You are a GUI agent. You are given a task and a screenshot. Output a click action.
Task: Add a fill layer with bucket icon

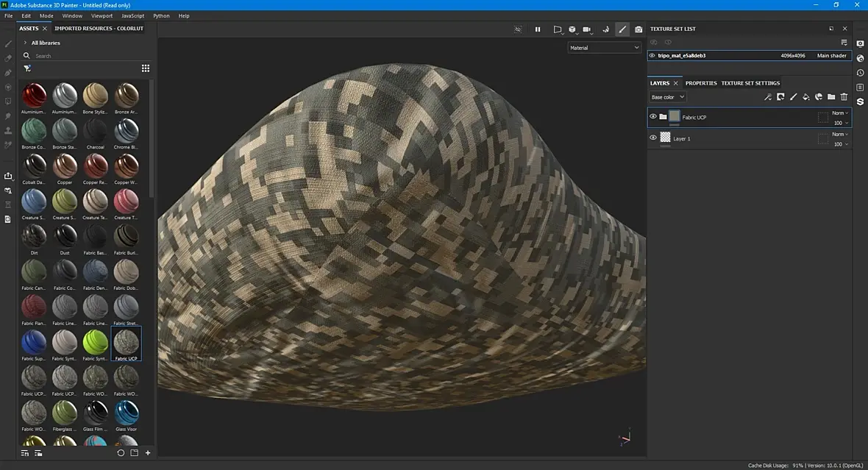click(805, 97)
